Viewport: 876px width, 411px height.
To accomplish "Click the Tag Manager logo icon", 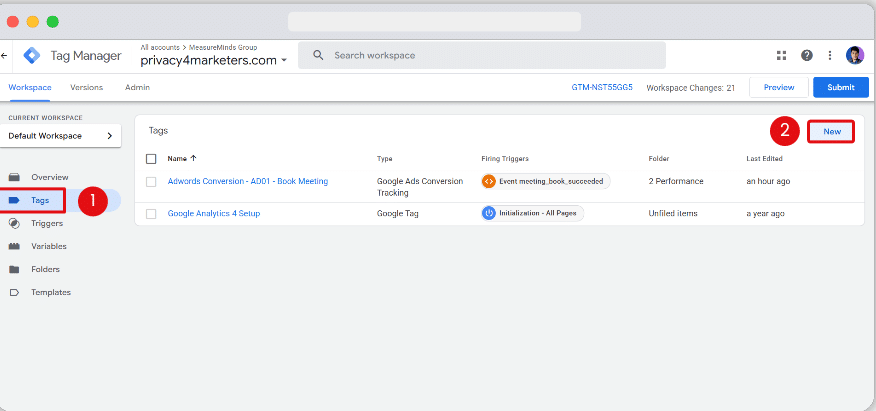I will click(x=32, y=56).
